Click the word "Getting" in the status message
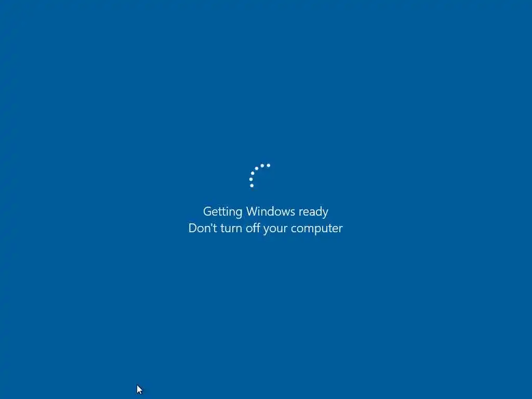This screenshot has width=532, height=399. point(222,212)
